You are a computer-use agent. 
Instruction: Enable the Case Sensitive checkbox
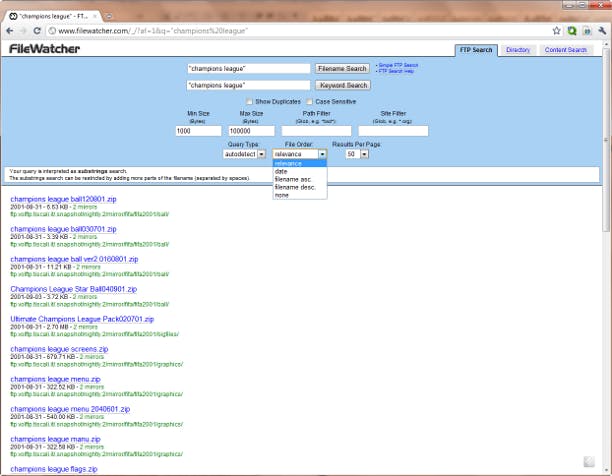[309, 101]
